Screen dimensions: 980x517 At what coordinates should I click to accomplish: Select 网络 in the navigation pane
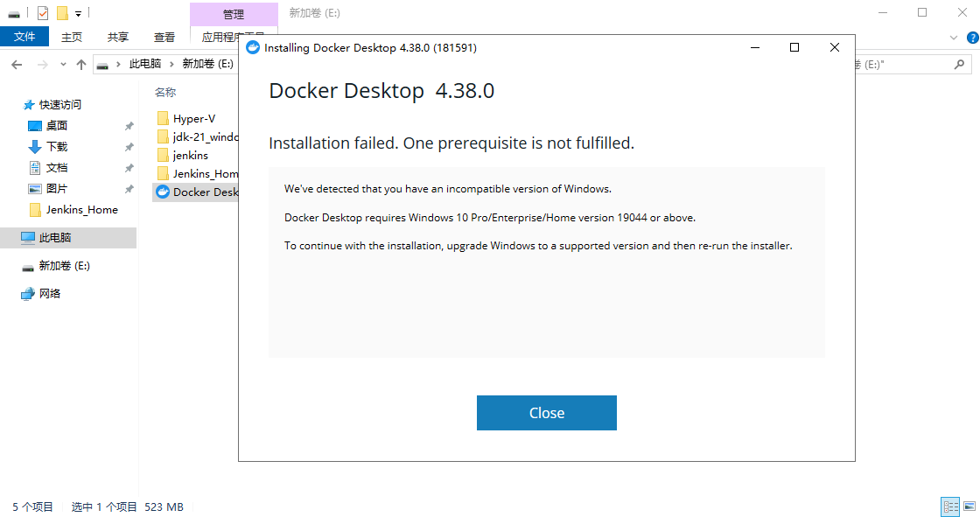tap(49, 293)
